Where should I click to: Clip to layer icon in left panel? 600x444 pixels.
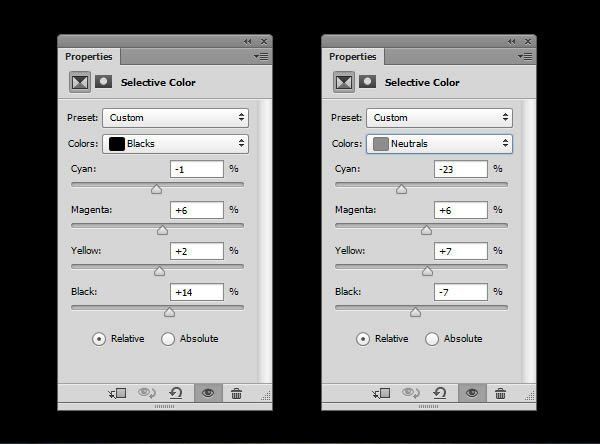(117, 393)
